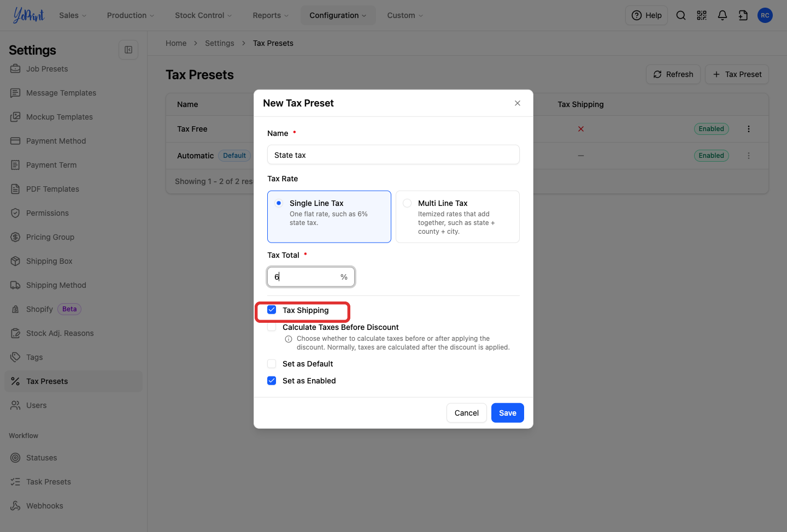Screen dimensions: 787x532
Task: Go to Settings breadcrumb link
Action: [x=220, y=43]
